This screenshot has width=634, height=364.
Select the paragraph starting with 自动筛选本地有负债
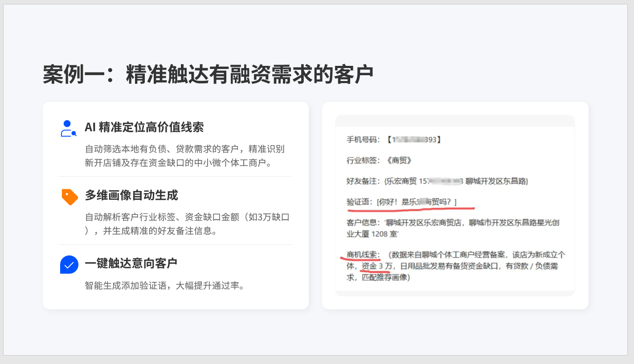[x=184, y=155]
